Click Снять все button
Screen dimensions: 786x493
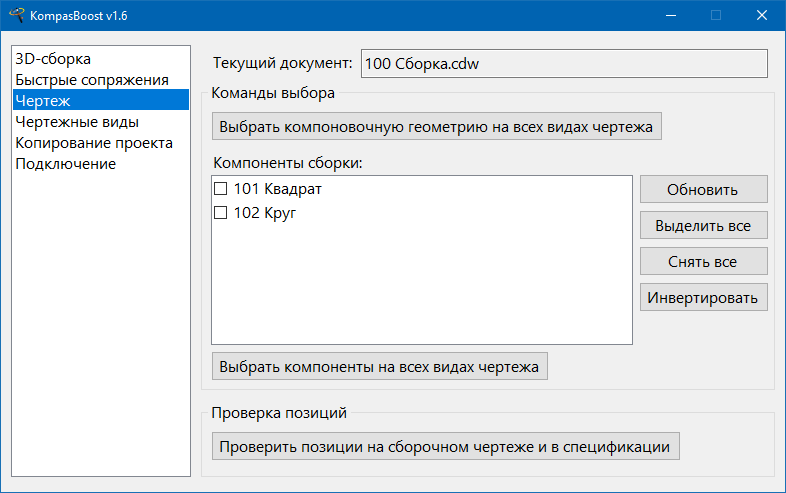coord(703,262)
